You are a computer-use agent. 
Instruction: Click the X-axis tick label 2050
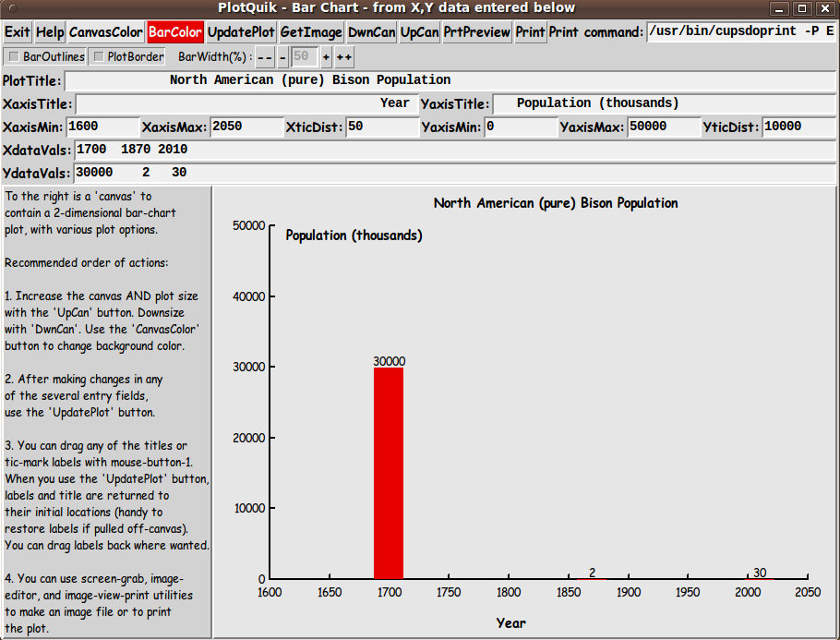[808, 592]
